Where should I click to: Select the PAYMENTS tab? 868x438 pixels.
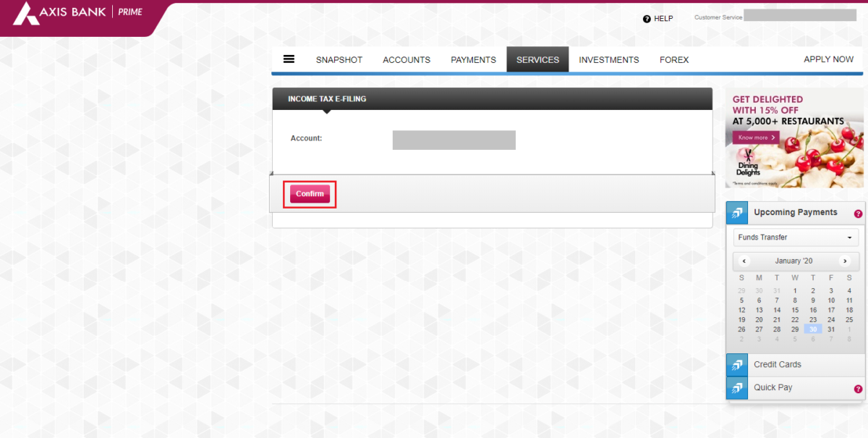(473, 59)
